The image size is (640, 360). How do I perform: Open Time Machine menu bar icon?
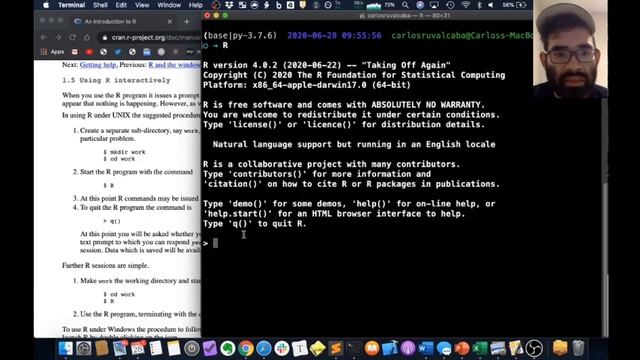point(450,5)
